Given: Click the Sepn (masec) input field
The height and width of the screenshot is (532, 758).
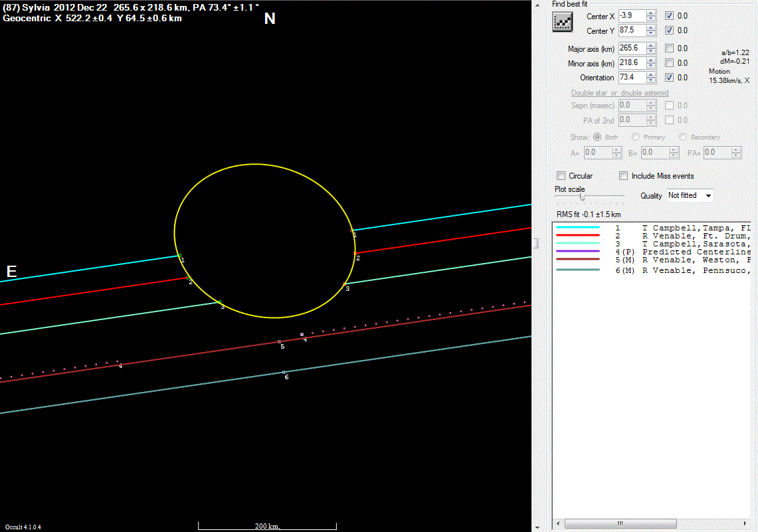Looking at the screenshot, I should [632, 106].
